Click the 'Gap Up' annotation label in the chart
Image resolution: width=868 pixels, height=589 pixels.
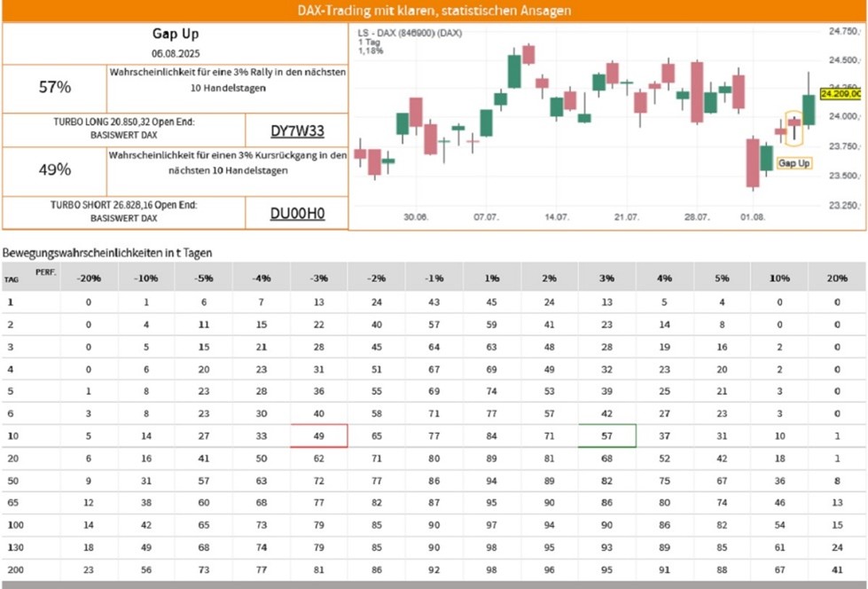click(x=794, y=163)
